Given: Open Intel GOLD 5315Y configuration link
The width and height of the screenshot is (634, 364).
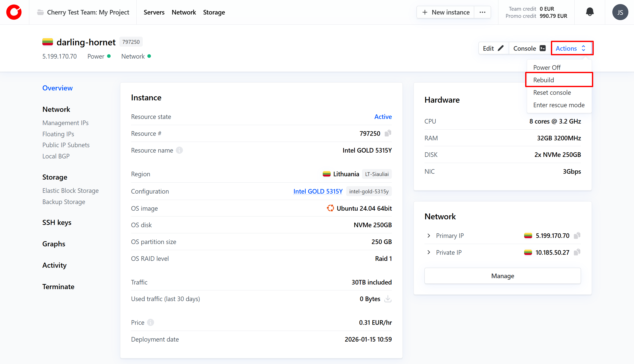Looking at the screenshot, I should coord(318,191).
